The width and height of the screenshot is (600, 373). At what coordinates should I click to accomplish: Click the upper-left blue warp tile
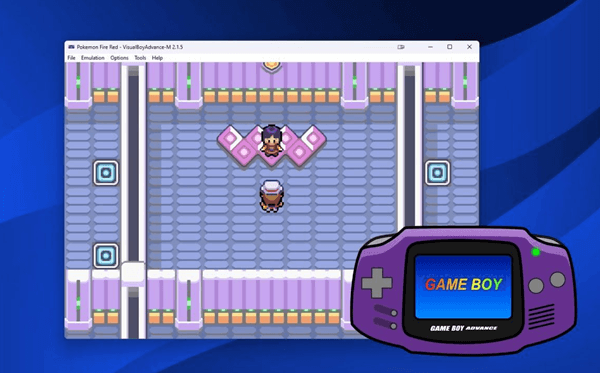click(x=106, y=173)
